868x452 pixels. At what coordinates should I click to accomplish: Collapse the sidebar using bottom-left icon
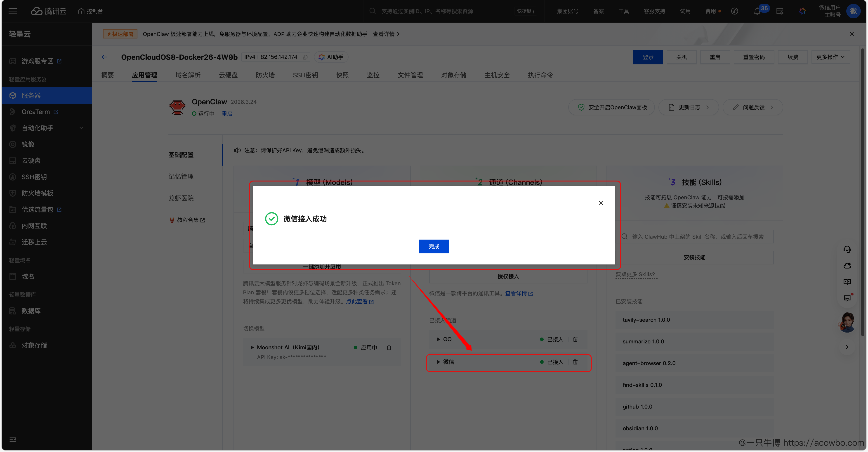tap(13, 439)
